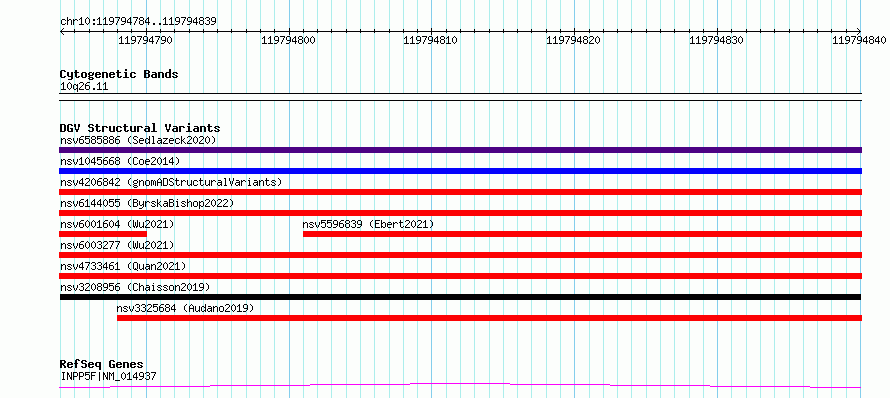Click ruler position 119794810
Image resolution: width=890 pixels, height=398 pixels.
[x=431, y=40]
